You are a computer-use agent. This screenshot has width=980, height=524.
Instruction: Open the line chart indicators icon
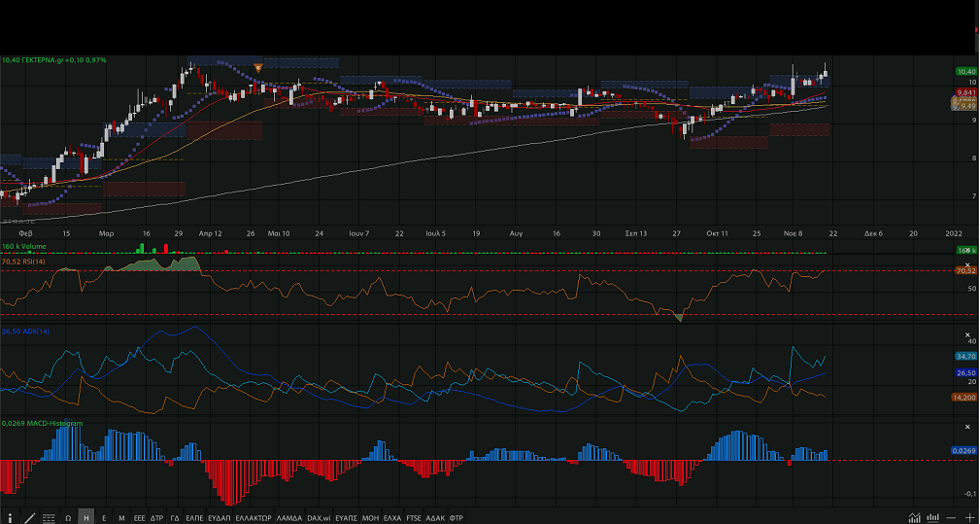click(915, 518)
